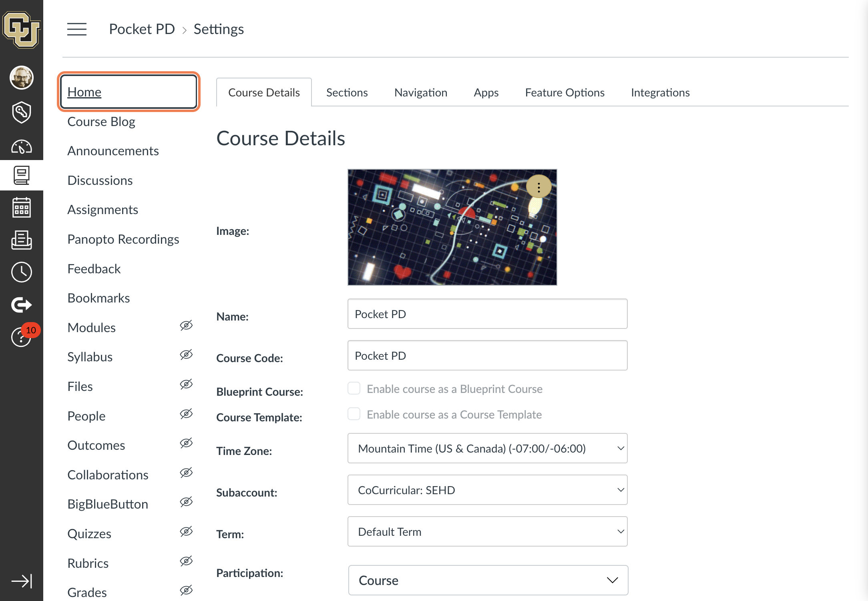Screen dimensions: 868x601
Task: Switch to the Sections tab
Action: 347,92
